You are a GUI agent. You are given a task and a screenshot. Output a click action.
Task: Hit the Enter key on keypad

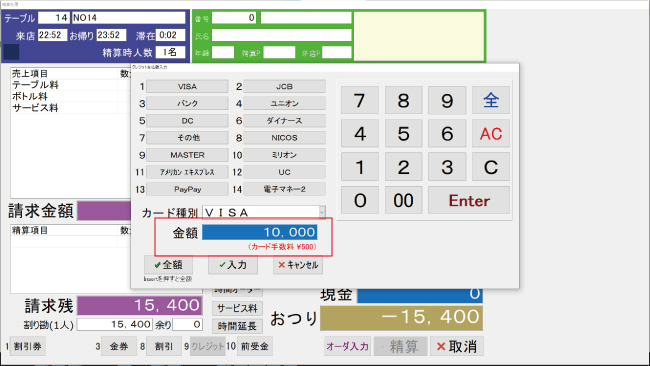pos(469,200)
